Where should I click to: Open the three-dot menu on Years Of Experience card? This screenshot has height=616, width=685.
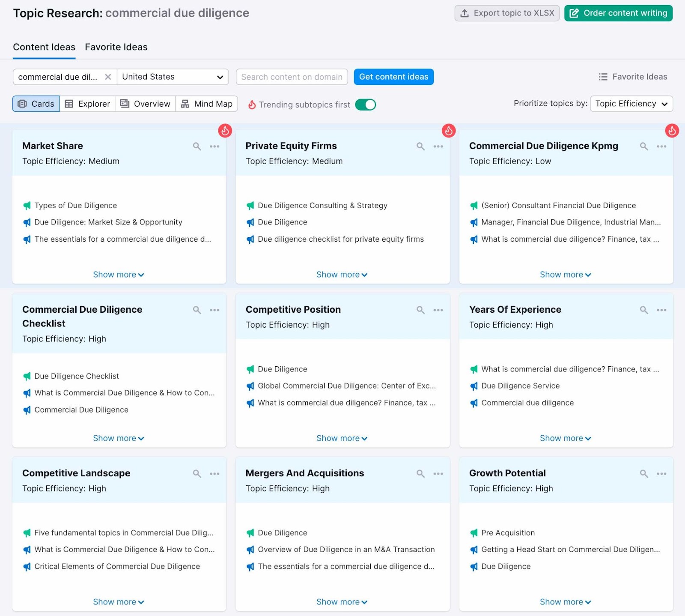click(661, 310)
